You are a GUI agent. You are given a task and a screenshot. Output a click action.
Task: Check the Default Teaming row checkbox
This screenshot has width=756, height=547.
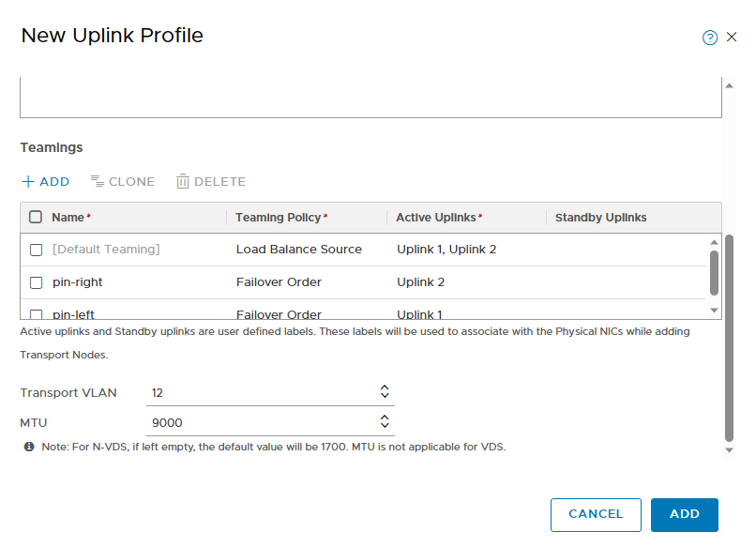pyautogui.click(x=37, y=250)
